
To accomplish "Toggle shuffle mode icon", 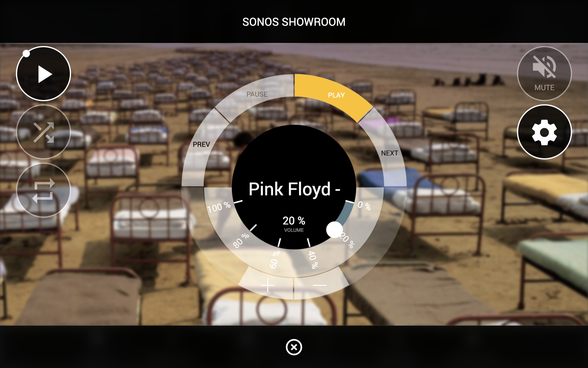I will pyautogui.click(x=43, y=132).
